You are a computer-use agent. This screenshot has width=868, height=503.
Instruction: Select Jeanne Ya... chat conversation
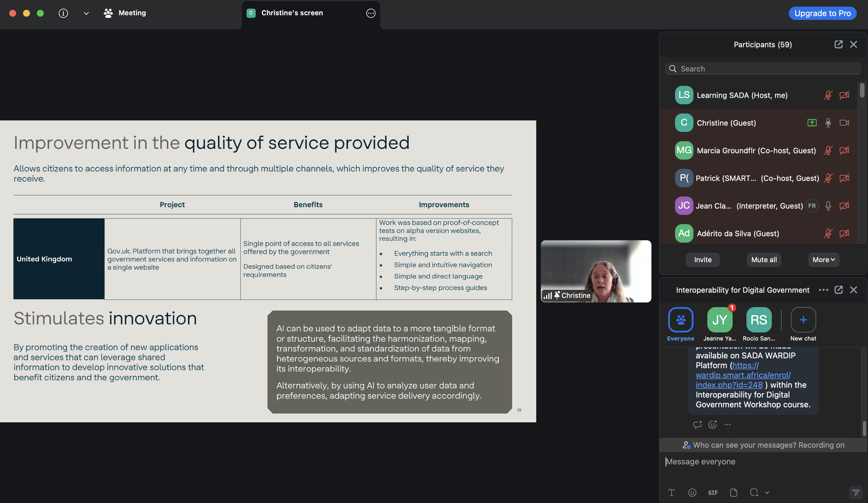[720, 320]
